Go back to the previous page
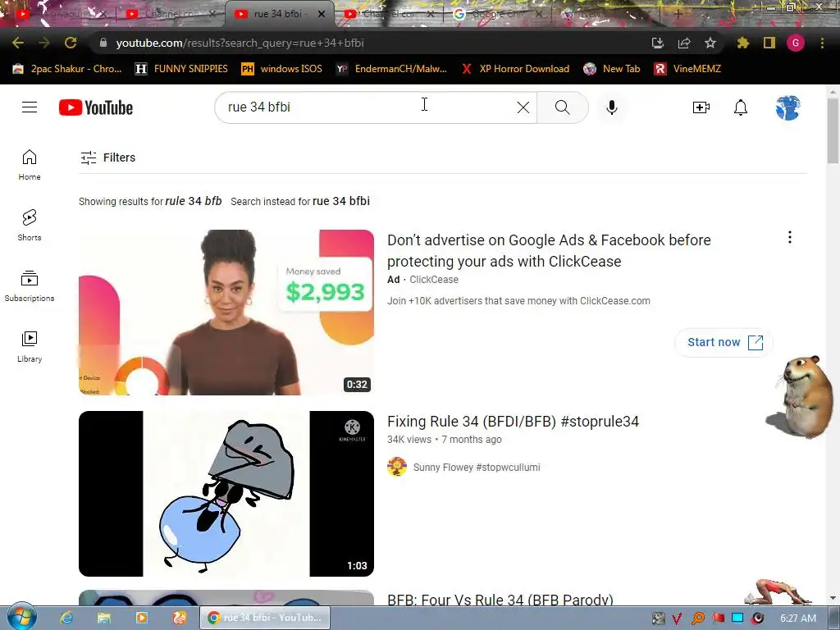Viewport: 840px width, 630px height. (x=18, y=43)
